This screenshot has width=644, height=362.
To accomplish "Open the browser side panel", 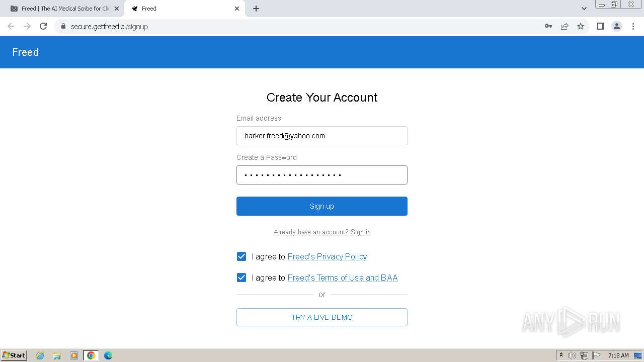I will click(600, 26).
